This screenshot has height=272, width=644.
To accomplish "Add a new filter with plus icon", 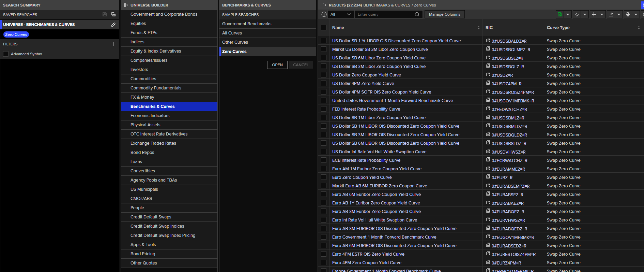I will 113,44.
